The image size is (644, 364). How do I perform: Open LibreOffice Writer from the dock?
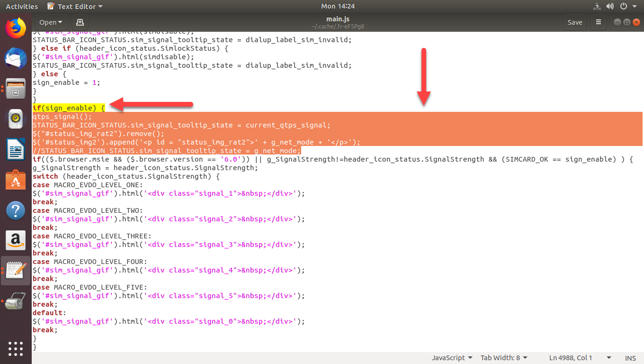pos(16,149)
